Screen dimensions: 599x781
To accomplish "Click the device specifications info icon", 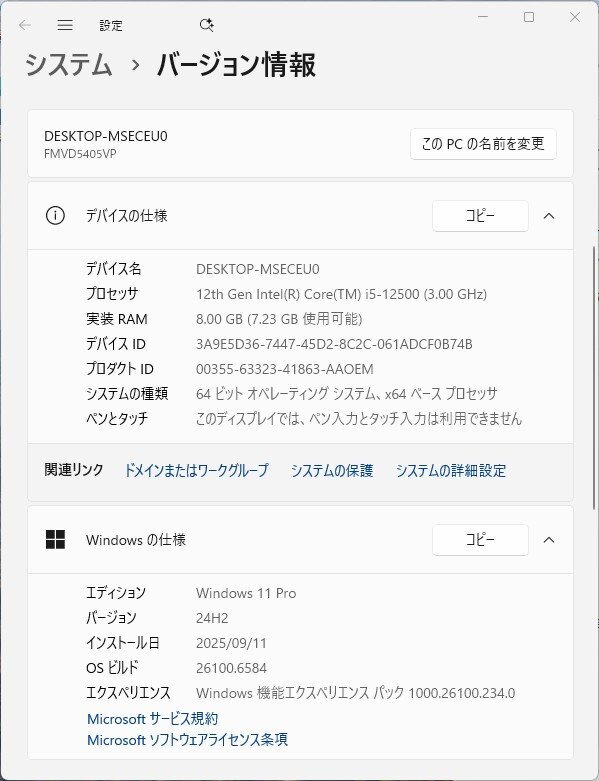I will (55, 216).
